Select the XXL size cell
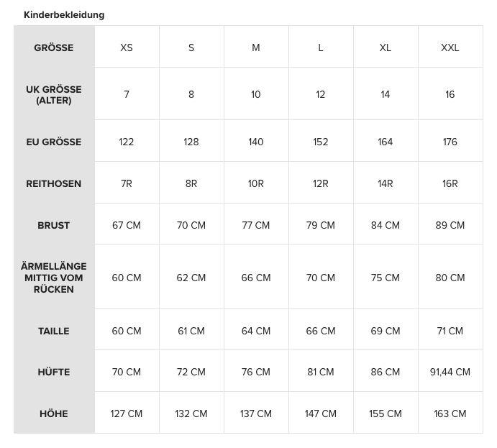The height and width of the screenshot is (448, 497). point(450,47)
